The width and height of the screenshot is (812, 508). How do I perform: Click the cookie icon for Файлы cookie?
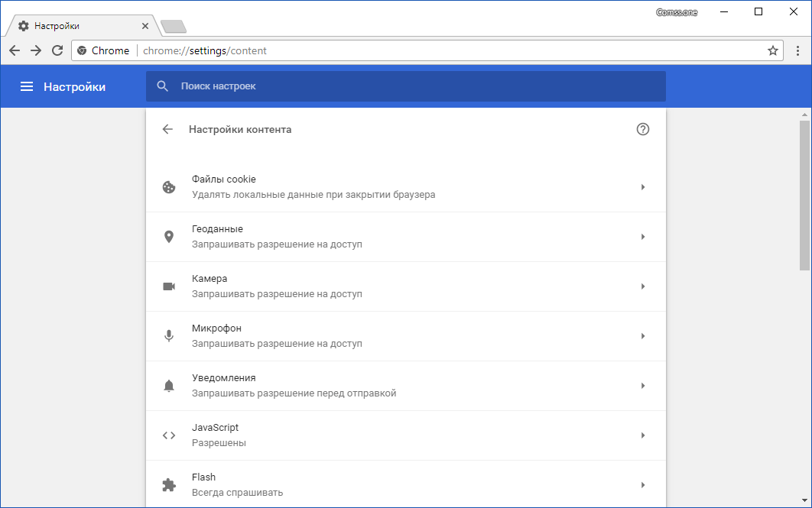169,187
